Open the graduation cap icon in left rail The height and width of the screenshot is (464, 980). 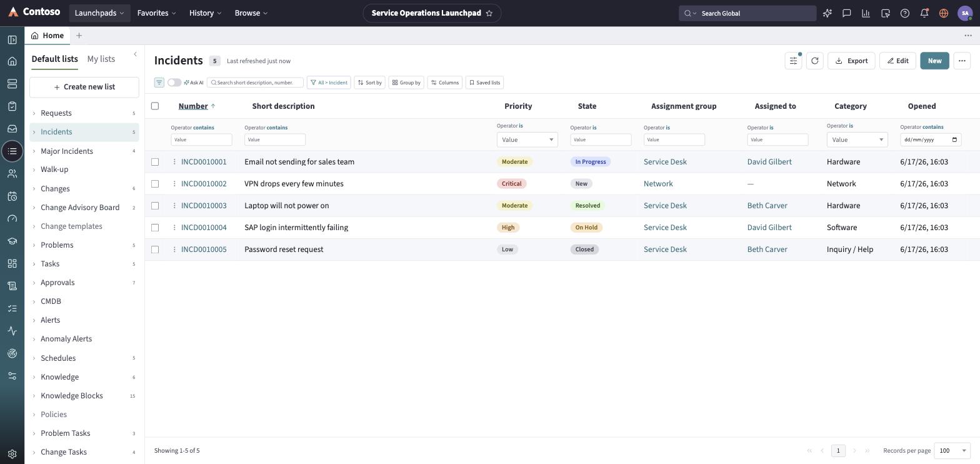pos(12,241)
